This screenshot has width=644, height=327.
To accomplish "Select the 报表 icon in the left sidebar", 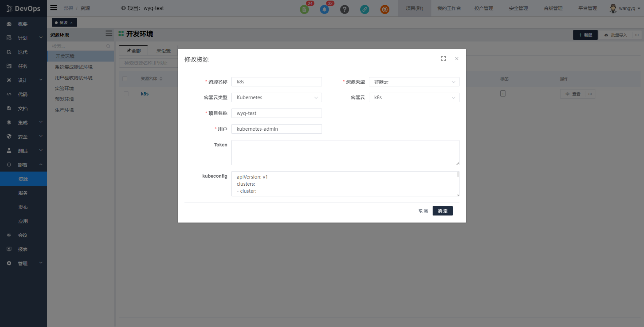I will click(x=9, y=249).
